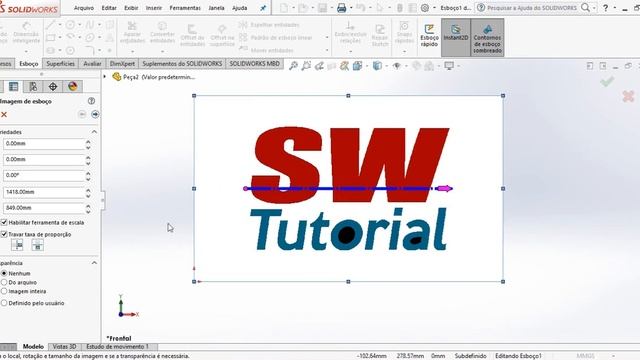This screenshot has height=360, width=640.
Task: Open the Janela menu
Action: [216, 8]
